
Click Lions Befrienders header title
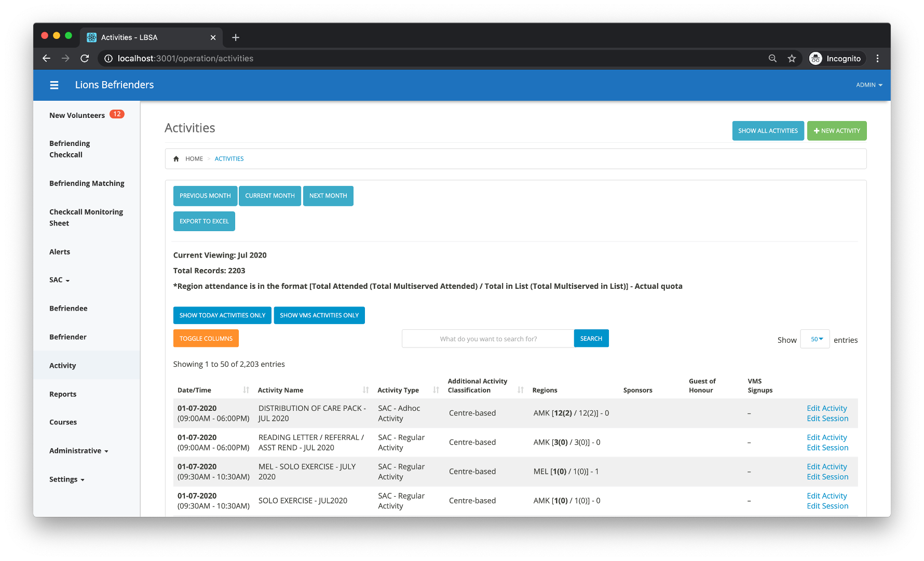click(x=114, y=85)
